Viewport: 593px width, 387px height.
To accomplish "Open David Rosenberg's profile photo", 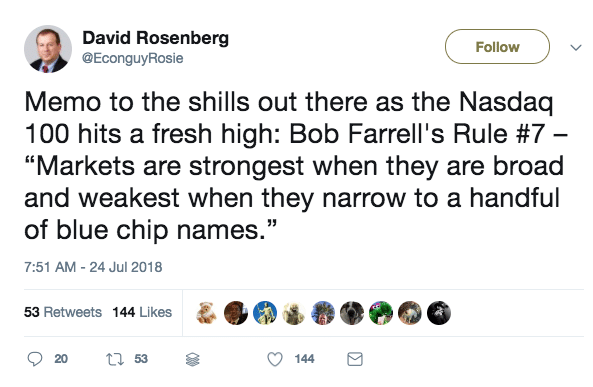I will click(48, 49).
